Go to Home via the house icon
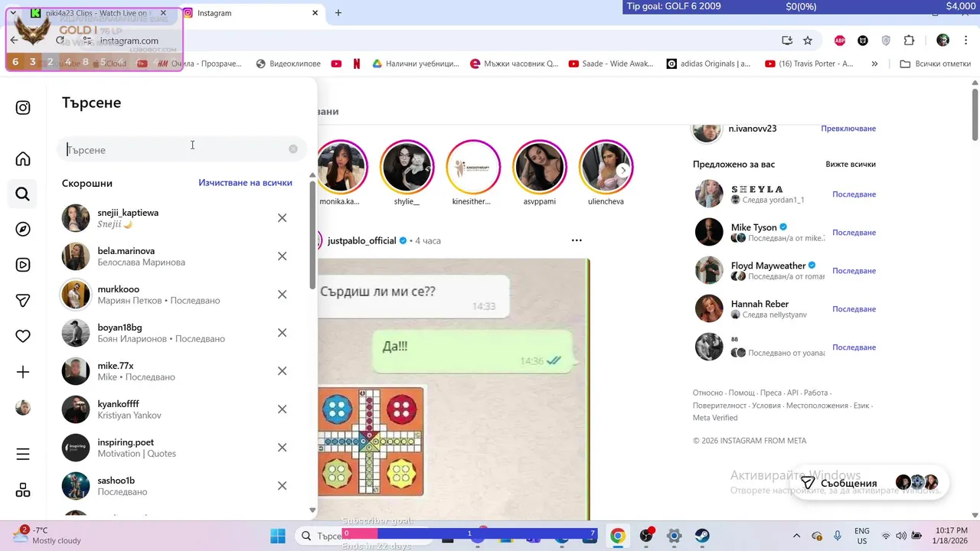980x551 pixels. point(23,159)
